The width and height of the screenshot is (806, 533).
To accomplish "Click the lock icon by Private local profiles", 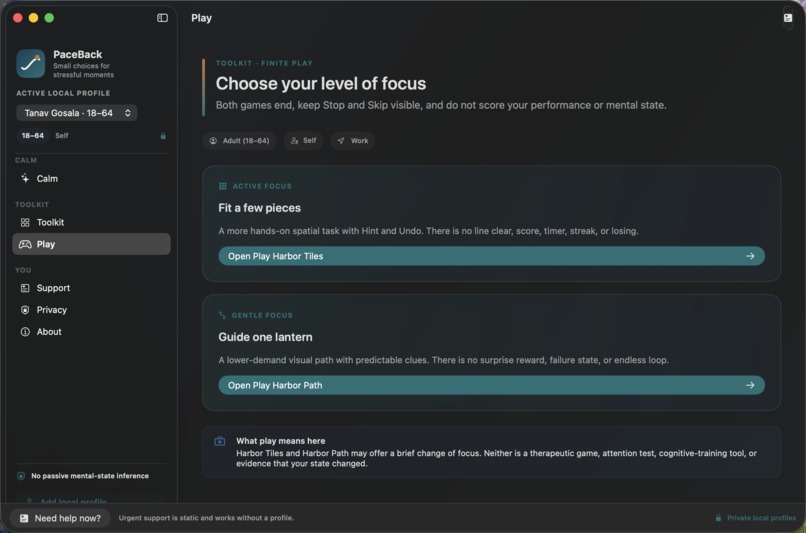I will tap(718, 518).
